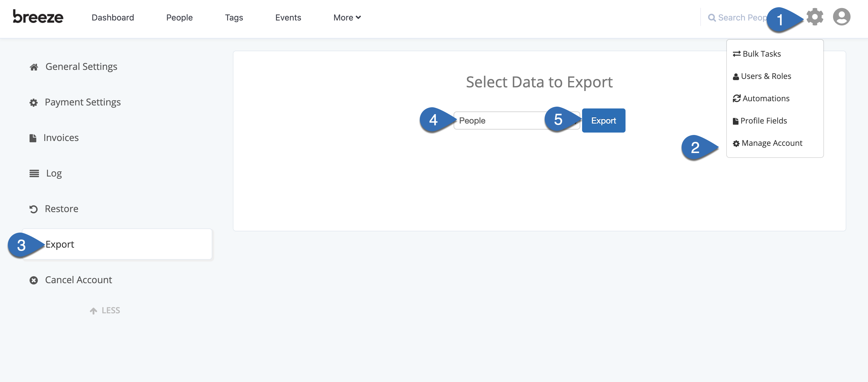Click the Log list icon

pyautogui.click(x=34, y=173)
